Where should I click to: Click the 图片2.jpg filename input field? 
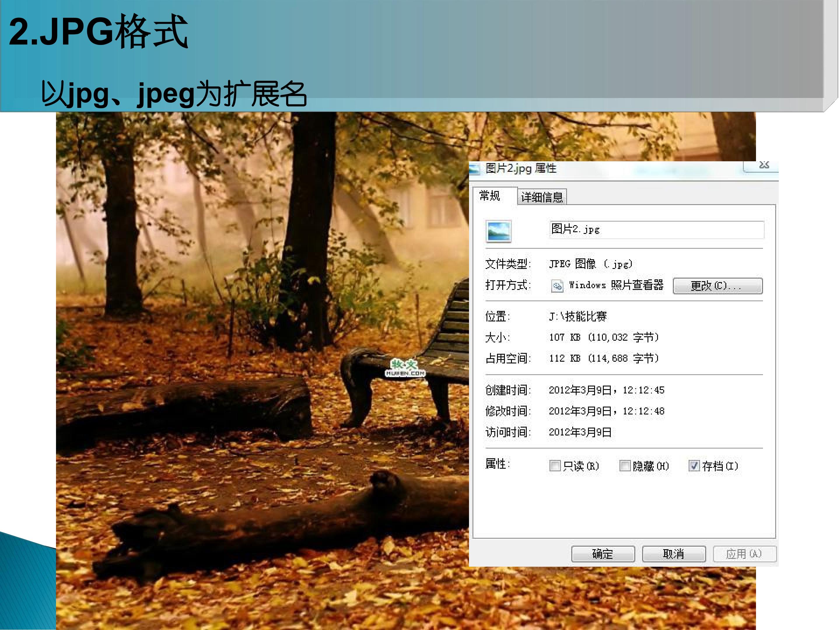pos(657,230)
